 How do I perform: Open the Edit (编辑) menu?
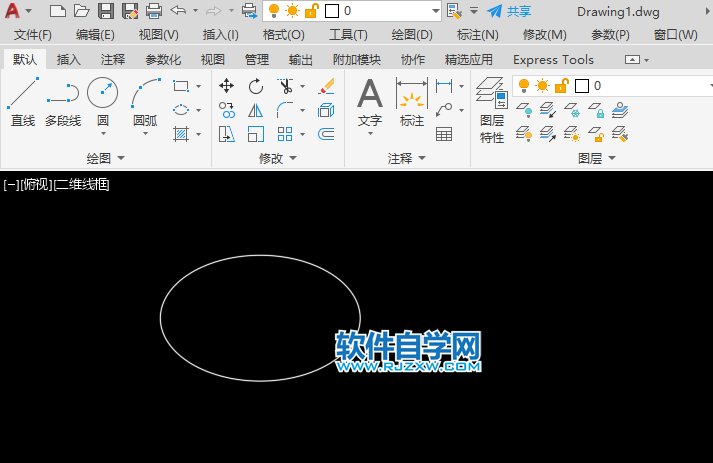(95, 35)
